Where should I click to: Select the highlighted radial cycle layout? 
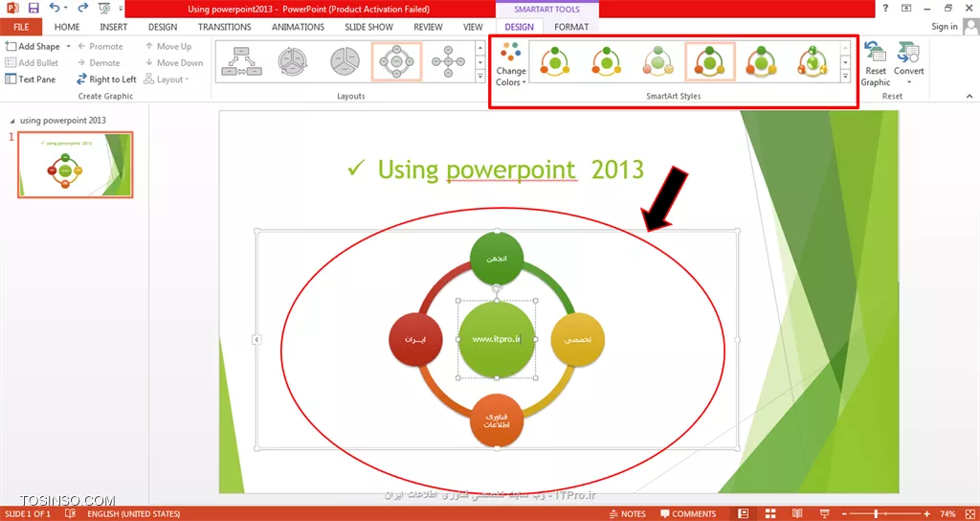pyautogui.click(x=396, y=61)
